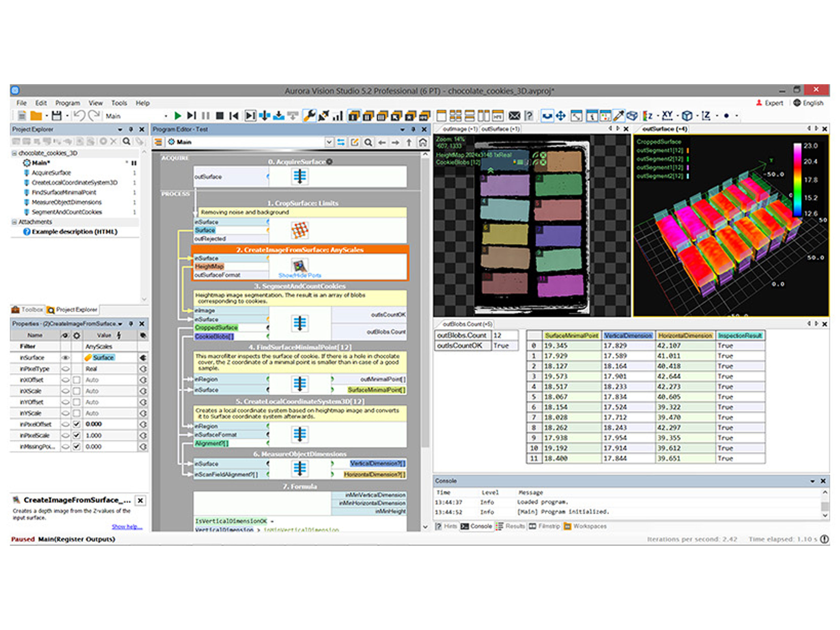840x630 pixels.
Task: Click Program Editor home icon
Action: pyautogui.click(x=423, y=142)
